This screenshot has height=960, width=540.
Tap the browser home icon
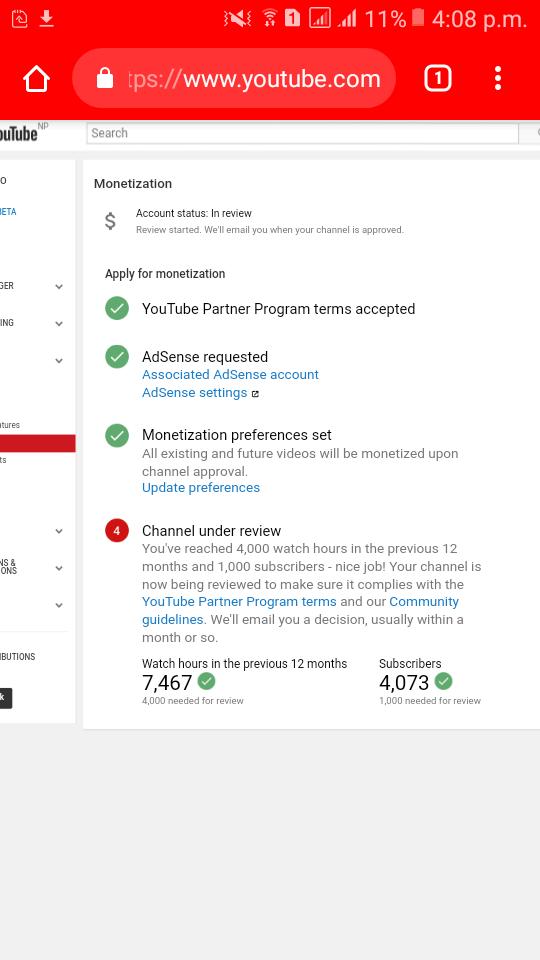tap(36, 79)
